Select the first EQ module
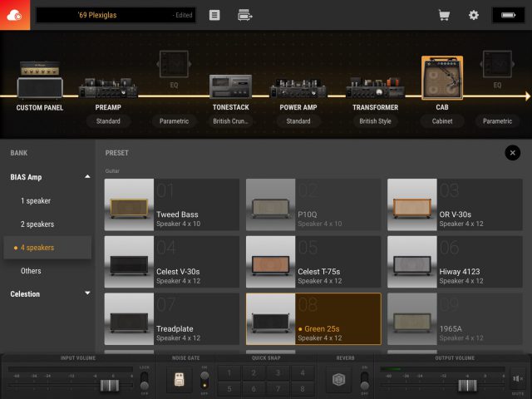The height and width of the screenshot is (399, 532). (174, 64)
